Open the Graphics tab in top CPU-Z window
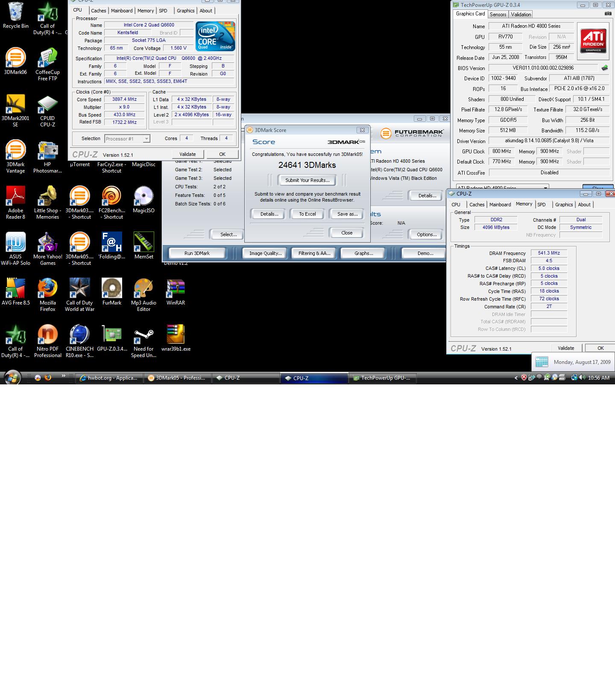Image resolution: width=615 pixels, height=700 pixels. click(185, 11)
